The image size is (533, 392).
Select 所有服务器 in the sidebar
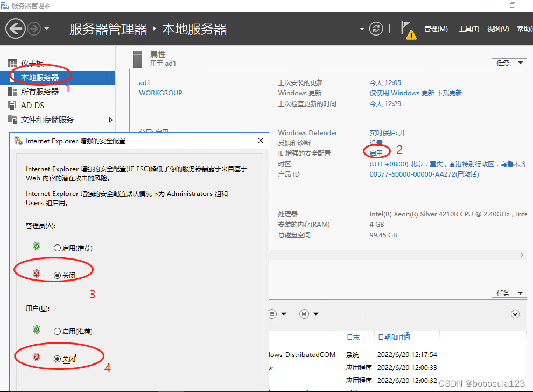point(40,92)
